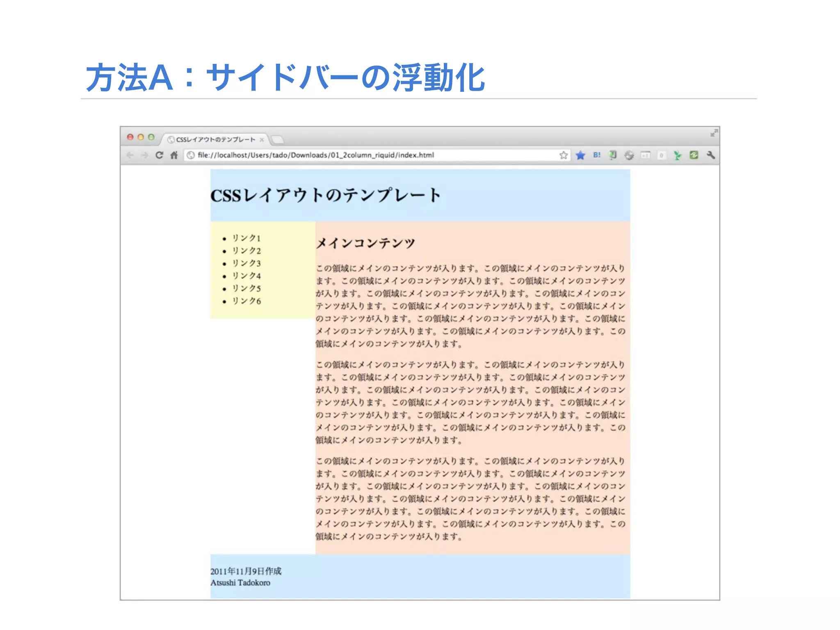
Task: Toggle the bookmark star in the address bar
Action: point(564,155)
